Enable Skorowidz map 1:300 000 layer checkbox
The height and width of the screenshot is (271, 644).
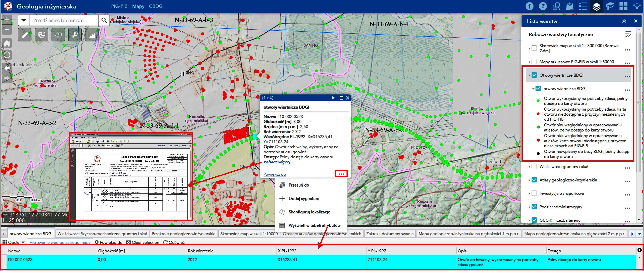(x=534, y=48)
